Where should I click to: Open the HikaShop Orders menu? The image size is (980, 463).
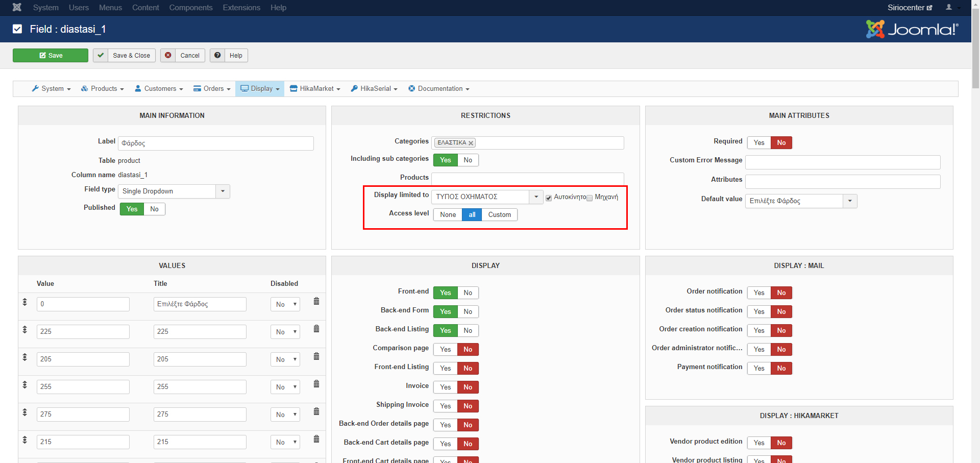tap(212, 89)
